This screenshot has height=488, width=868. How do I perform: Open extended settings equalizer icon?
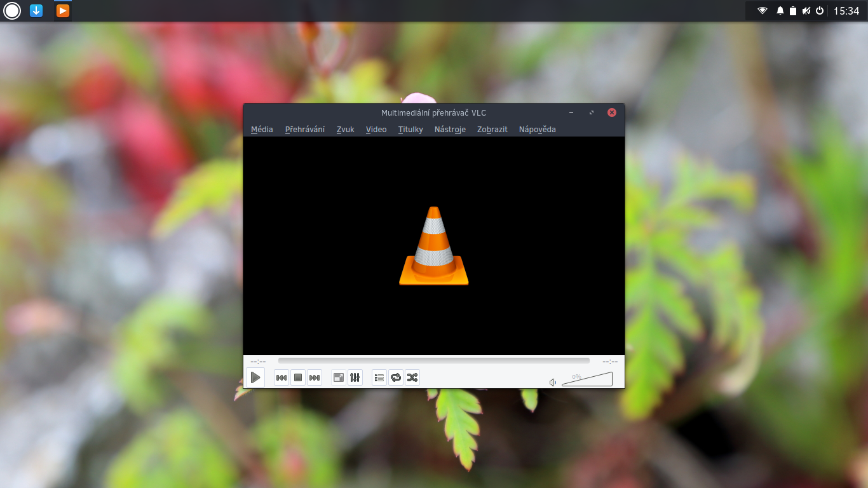pyautogui.click(x=355, y=377)
